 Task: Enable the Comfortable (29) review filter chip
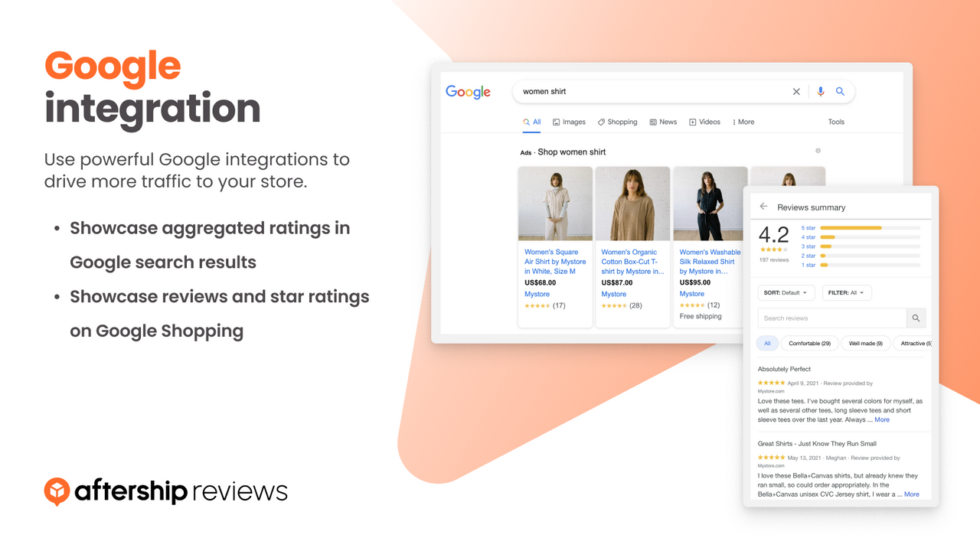[x=809, y=343]
